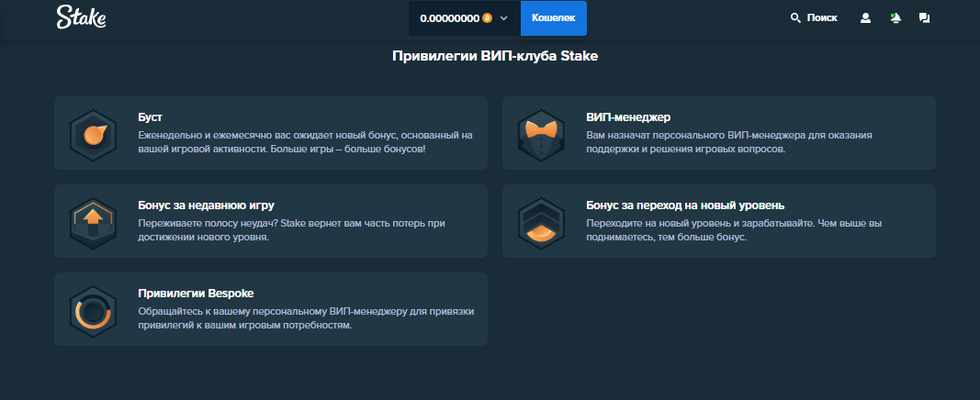Open the notifications bell
The height and width of the screenshot is (400, 980).
[896, 17]
